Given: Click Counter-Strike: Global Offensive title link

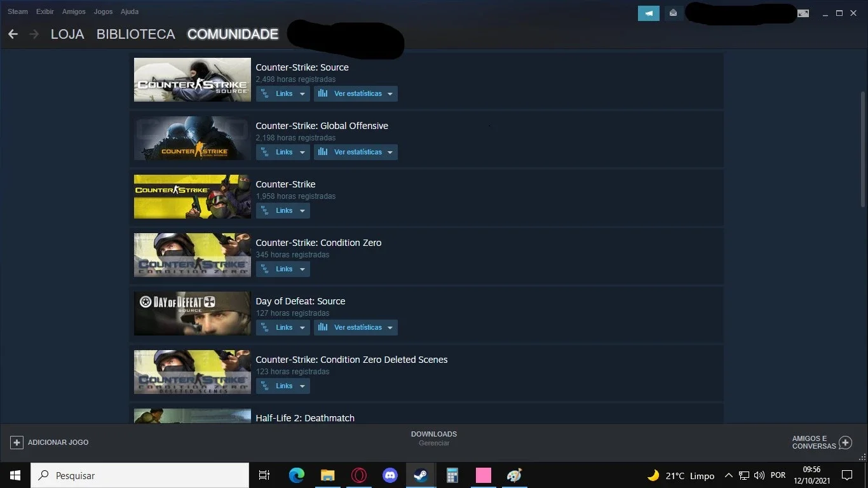Looking at the screenshot, I should click(322, 126).
